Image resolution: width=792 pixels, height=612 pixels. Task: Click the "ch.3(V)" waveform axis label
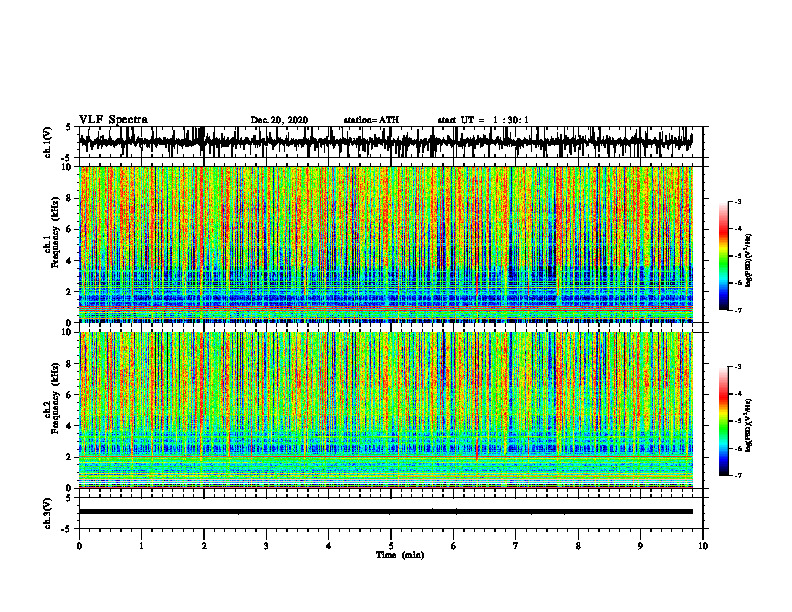[x=48, y=514]
